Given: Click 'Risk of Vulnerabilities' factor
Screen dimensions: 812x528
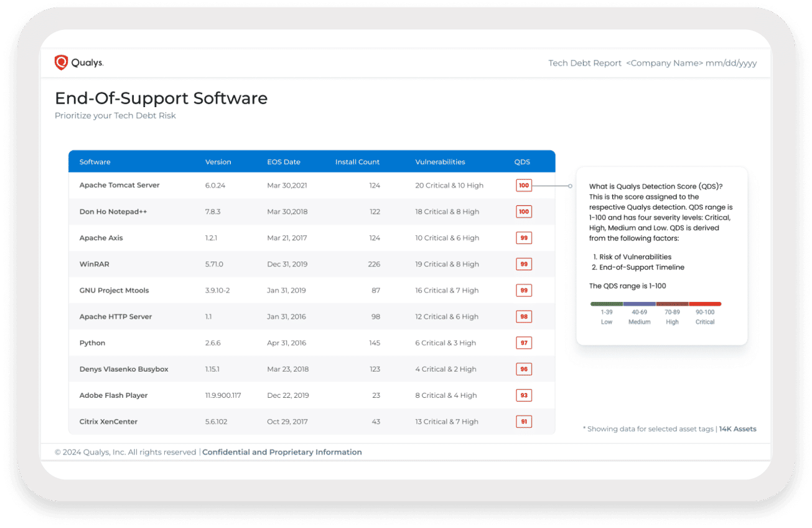Looking at the screenshot, I should point(635,257).
